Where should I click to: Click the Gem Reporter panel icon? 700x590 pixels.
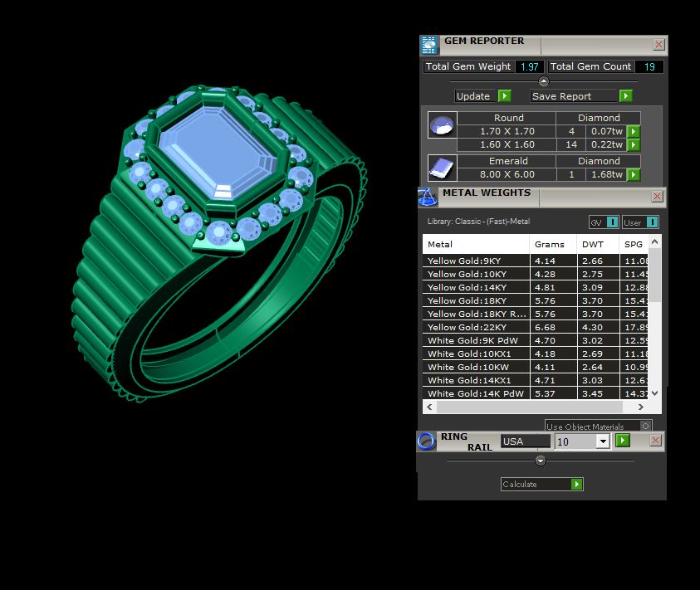tap(429, 45)
